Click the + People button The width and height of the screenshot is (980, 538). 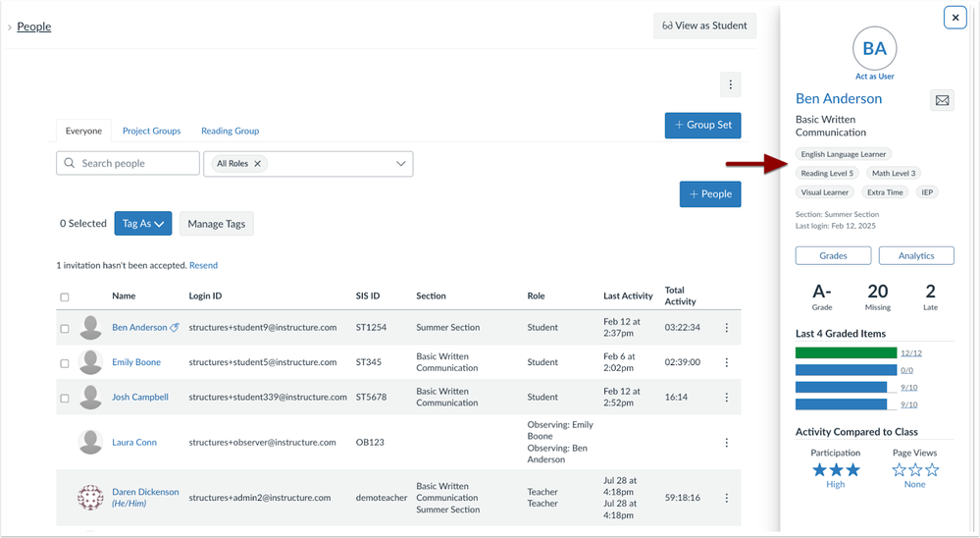tap(710, 194)
